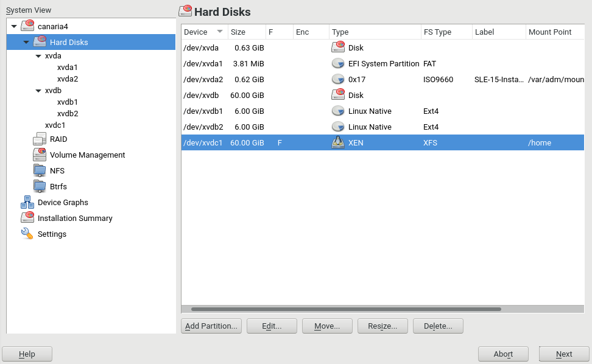Open the NFS icon in sidebar

click(x=40, y=171)
